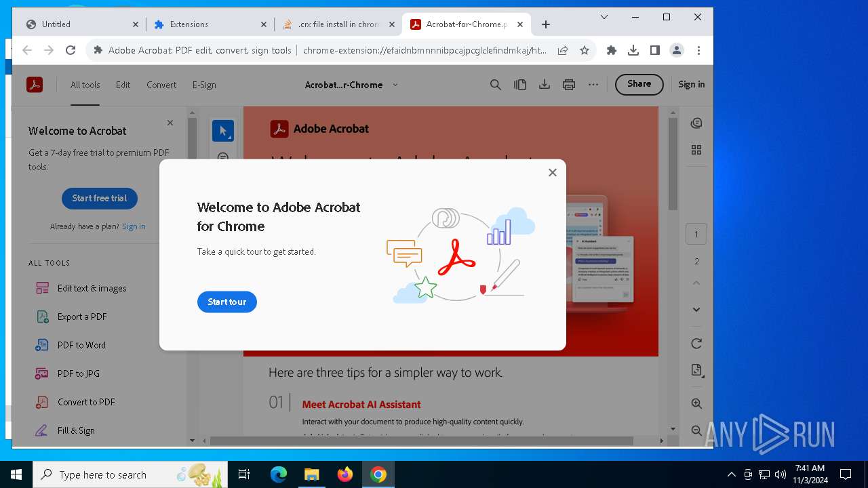Click the volume speaker tray icon

781,474
